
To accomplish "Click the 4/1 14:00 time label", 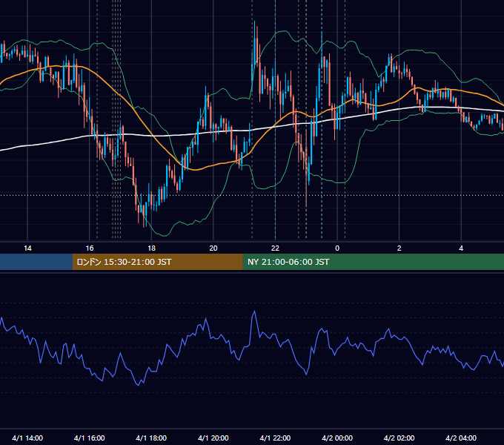I will (x=27, y=438).
